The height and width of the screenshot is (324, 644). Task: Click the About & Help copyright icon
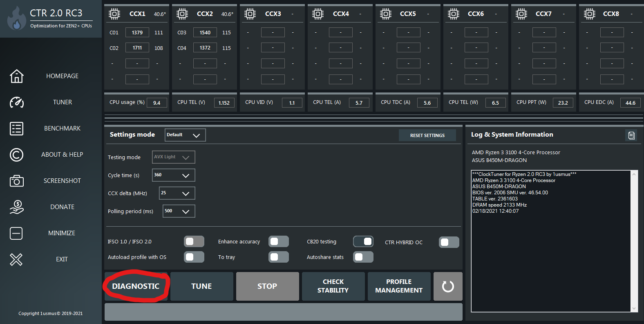coord(17,155)
